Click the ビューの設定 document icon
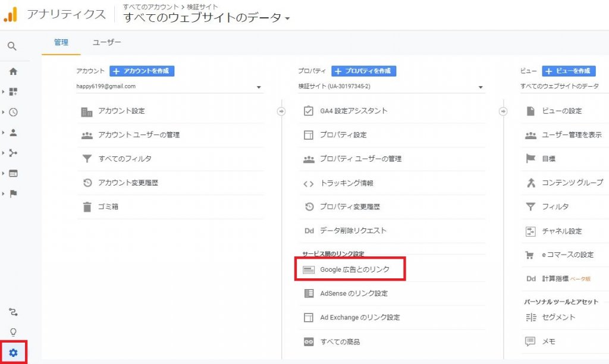 (x=530, y=111)
